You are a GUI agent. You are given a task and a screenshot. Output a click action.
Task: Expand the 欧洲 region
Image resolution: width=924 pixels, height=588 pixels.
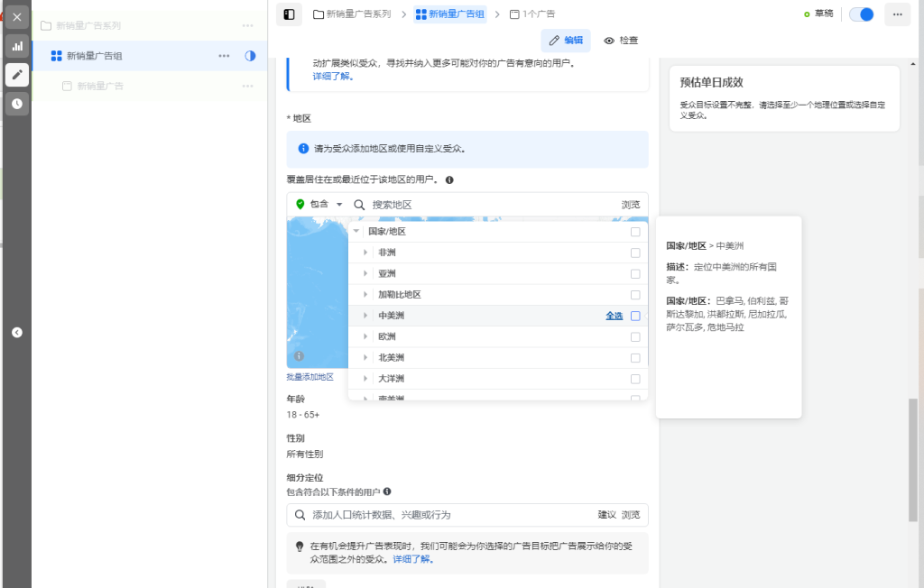point(365,336)
